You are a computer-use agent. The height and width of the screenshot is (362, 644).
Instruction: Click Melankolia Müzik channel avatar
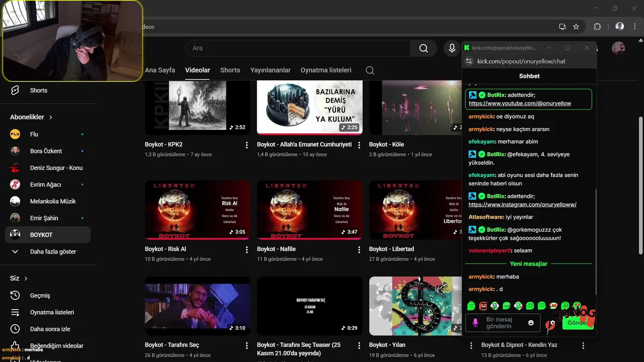[15, 201]
